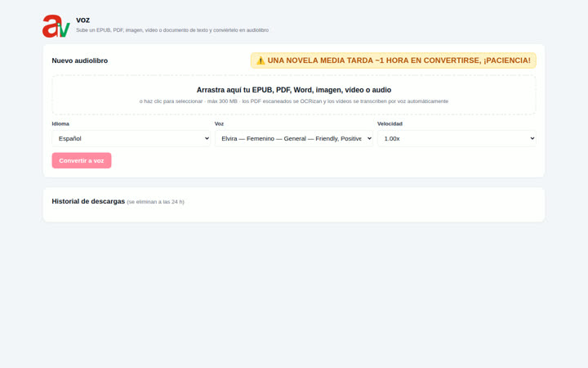Click the 'se eliminan a las 24 h' note

(x=156, y=202)
